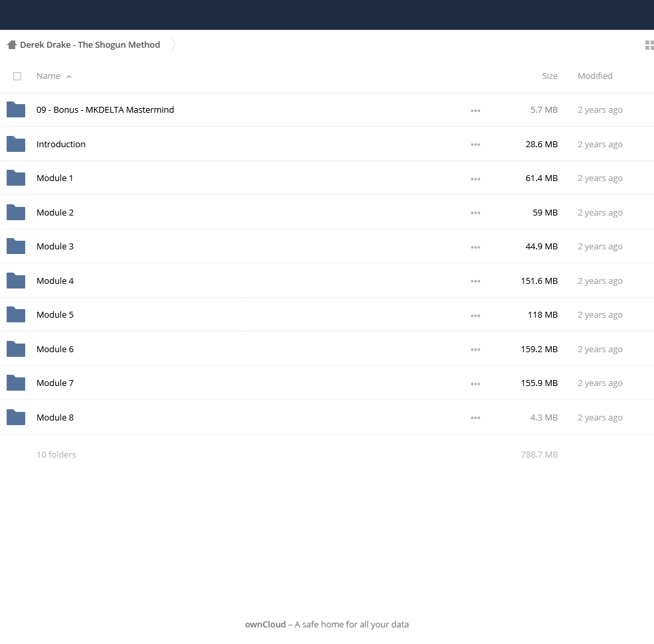The height and width of the screenshot is (644, 654).
Task: Click the 59 MB size value
Action: pos(545,212)
